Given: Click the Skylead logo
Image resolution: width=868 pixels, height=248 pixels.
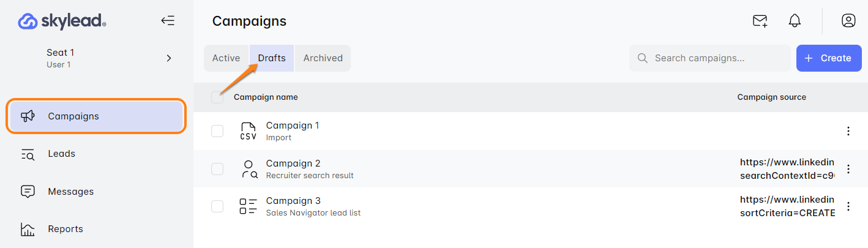Looking at the screenshot, I should coord(62,21).
